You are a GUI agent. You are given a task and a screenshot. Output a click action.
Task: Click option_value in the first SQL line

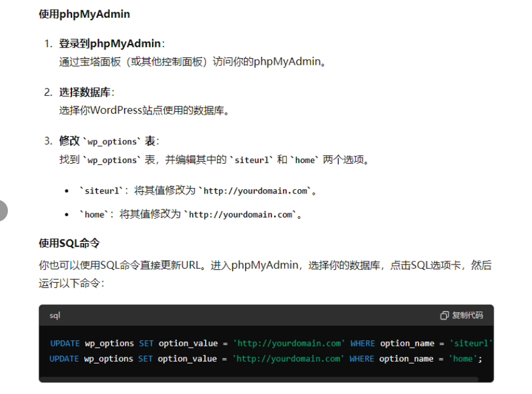click(x=188, y=343)
